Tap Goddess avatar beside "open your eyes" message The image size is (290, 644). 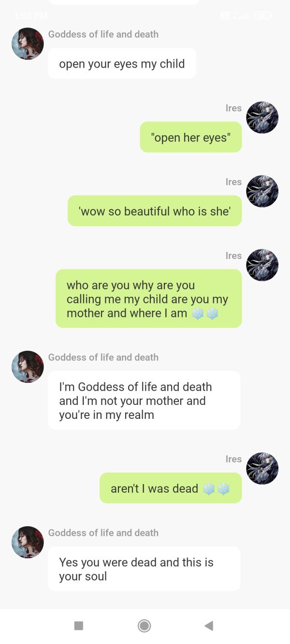point(28,43)
